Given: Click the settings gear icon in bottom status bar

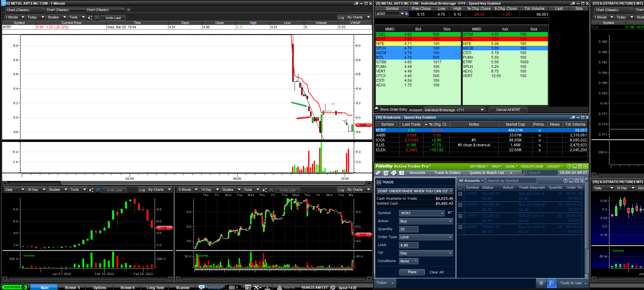Looking at the screenshot, I should [248, 288].
